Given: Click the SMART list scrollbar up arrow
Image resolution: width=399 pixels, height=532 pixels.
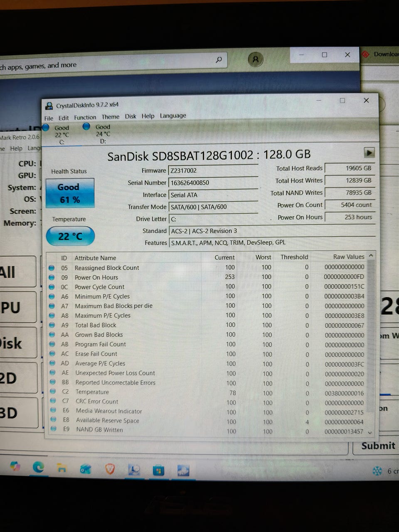Looking at the screenshot, I should point(371,256).
